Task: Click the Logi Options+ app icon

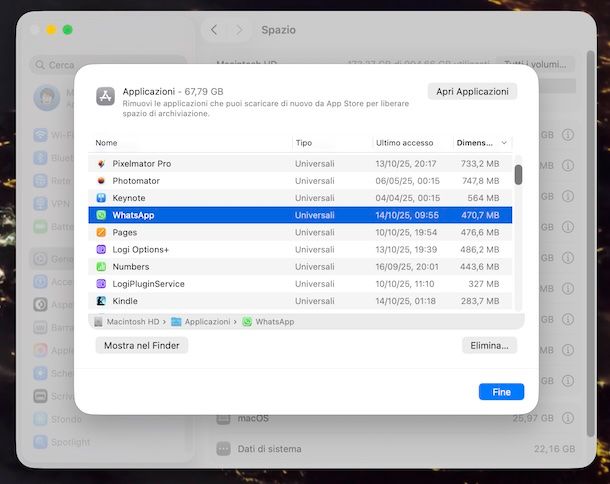Action: click(101, 249)
